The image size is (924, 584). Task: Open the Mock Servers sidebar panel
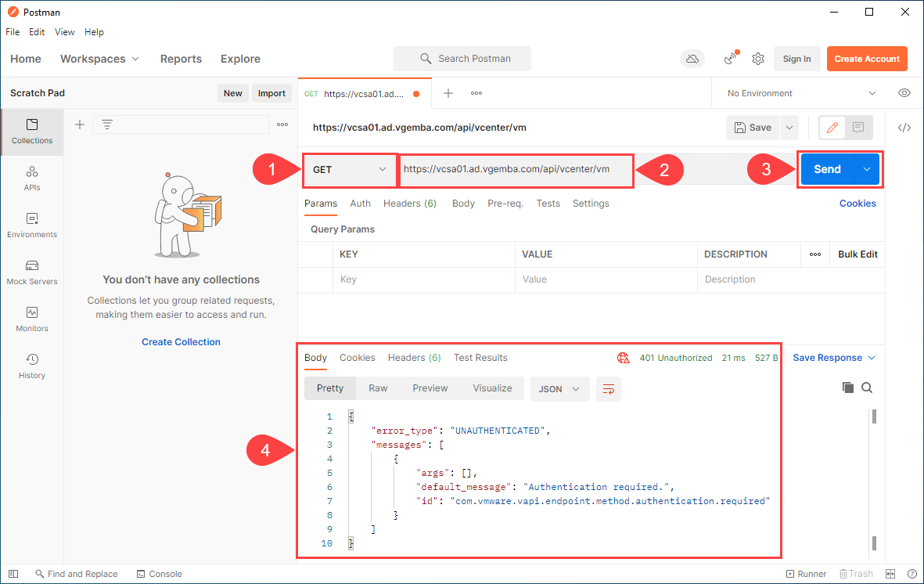point(32,272)
